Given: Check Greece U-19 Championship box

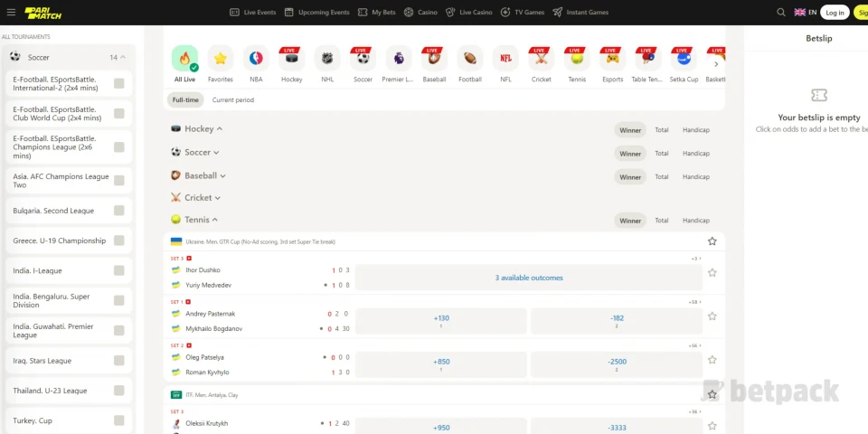Looking at the screenshot, I should 119,241.
